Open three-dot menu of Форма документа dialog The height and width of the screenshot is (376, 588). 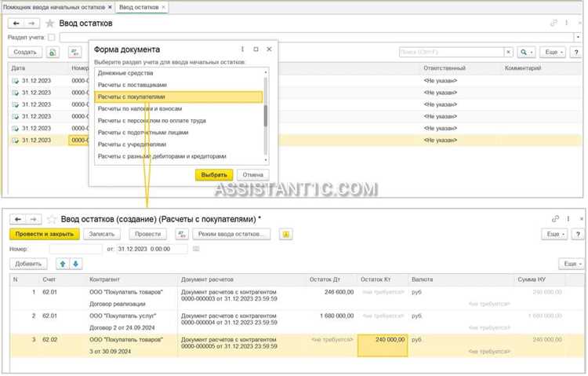[x=242, y=49]
